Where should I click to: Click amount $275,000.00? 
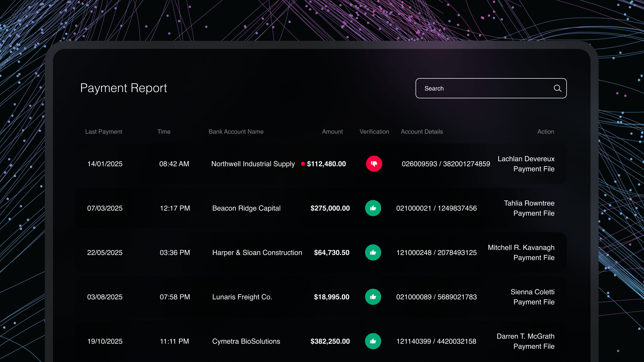tap(330, 208)
